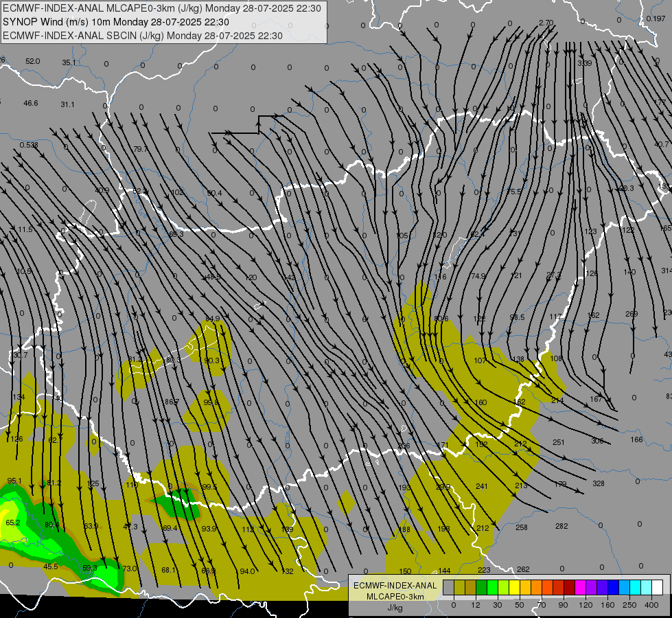
Task: Click the map value 52.0
Action: click(32, 61)
